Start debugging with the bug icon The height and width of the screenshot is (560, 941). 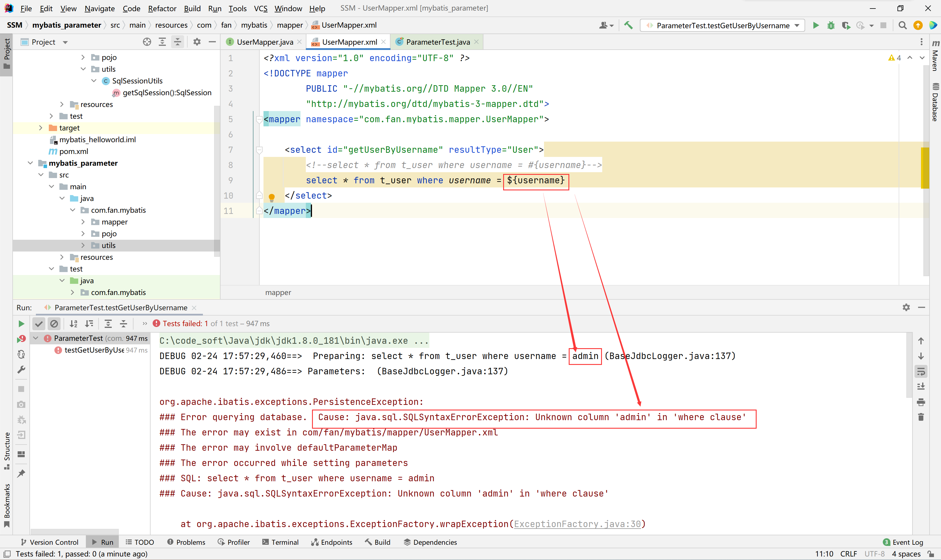click(831, 25)
